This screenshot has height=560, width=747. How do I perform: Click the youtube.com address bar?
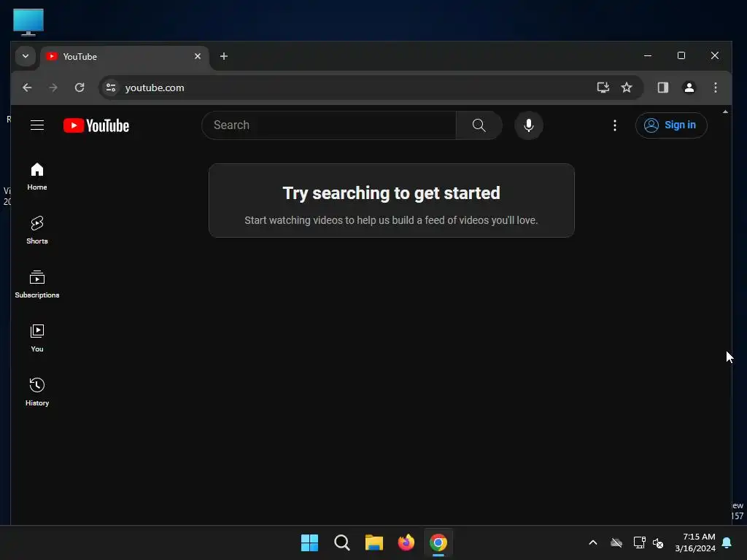tap(352, 87)
